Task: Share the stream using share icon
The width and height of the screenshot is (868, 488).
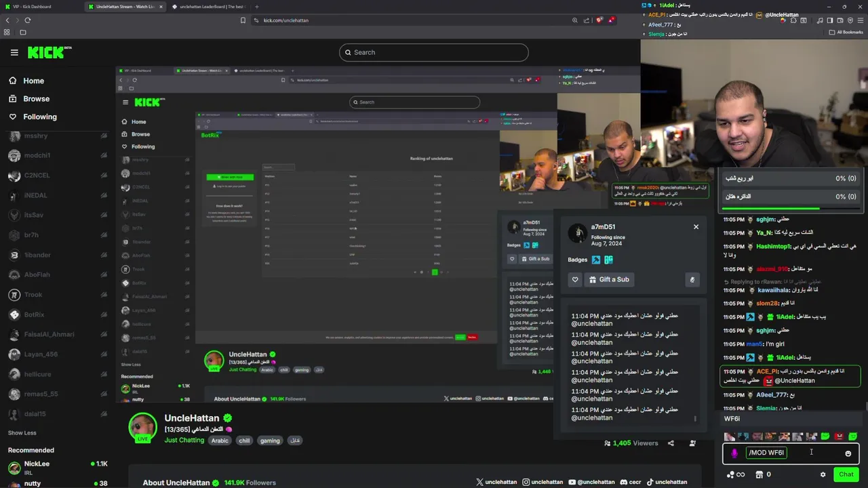Action: [x=671, y=443]
